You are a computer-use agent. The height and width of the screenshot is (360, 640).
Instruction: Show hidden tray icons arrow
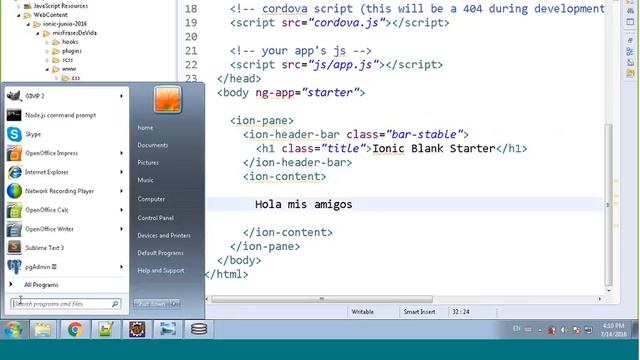click(540, 330)
